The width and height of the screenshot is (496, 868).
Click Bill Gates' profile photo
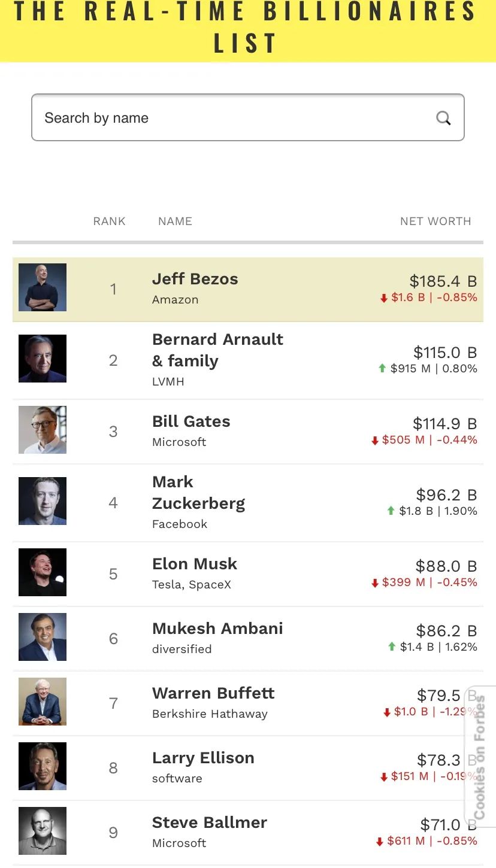coord(43,430)
